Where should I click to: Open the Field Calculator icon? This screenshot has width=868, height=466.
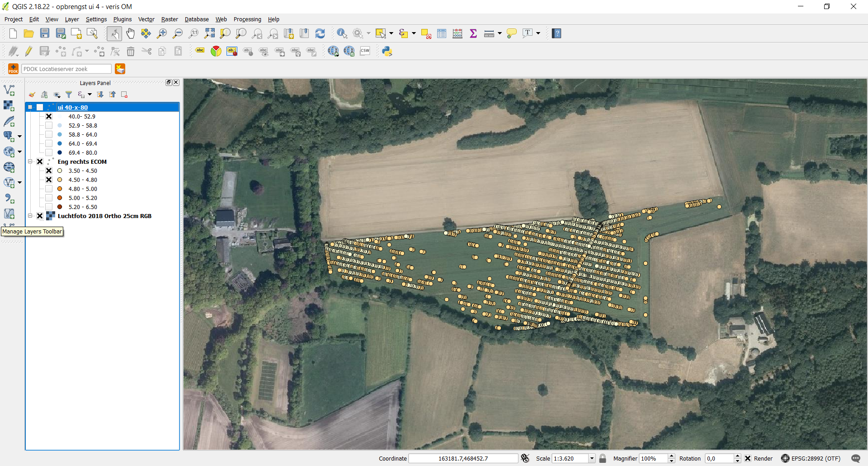pyautogui.click(x=458, y=33)
